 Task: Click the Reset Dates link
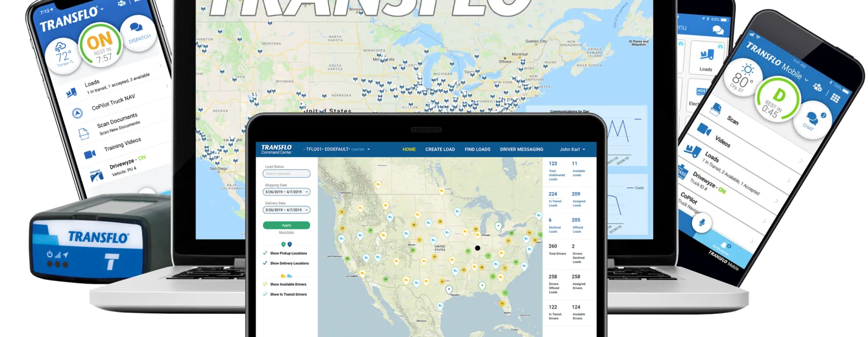pyautogui.click(x=286, y=232)
